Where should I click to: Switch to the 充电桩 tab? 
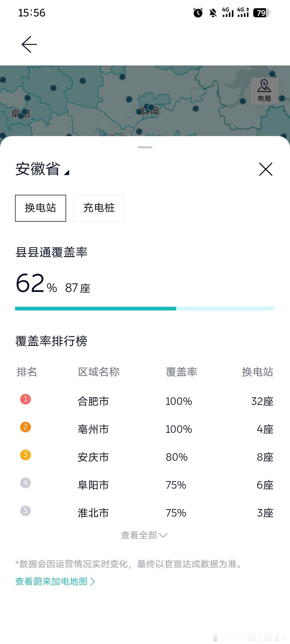pyautogui.click(x=99, y=208)
